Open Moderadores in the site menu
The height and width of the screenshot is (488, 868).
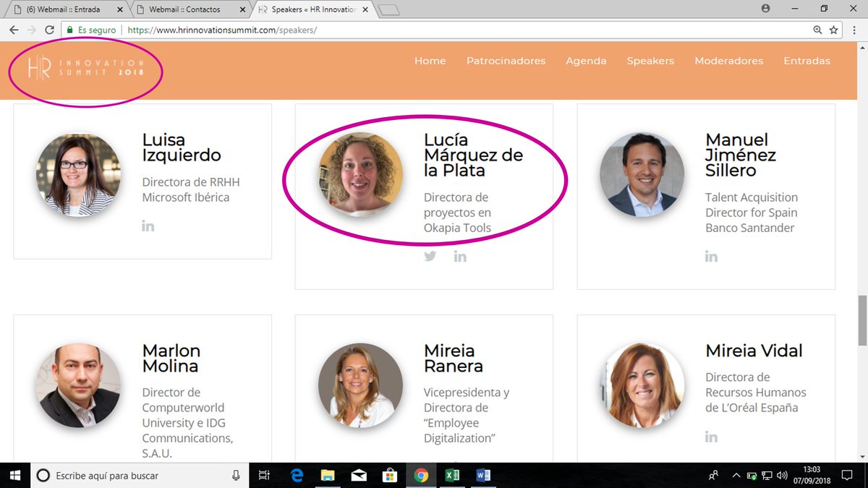[728, 61]
